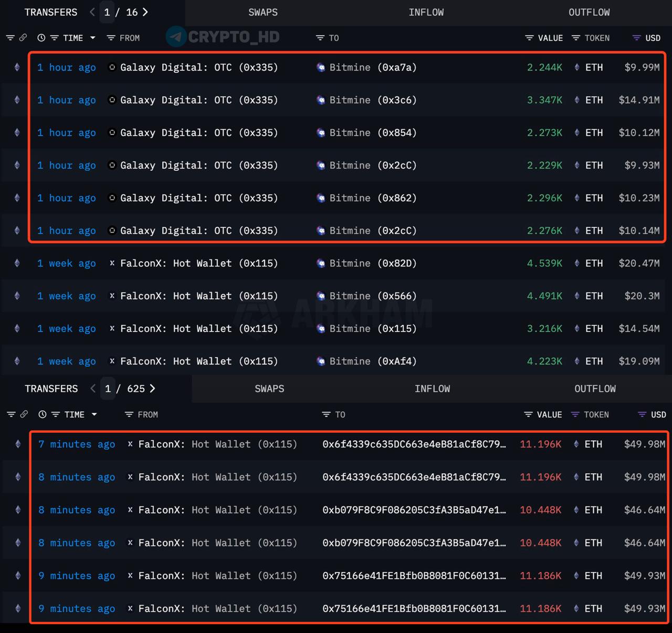Open the Bitmine (0x82D) recipient link
Screen dimensions: 672x633
pos(373,263)
